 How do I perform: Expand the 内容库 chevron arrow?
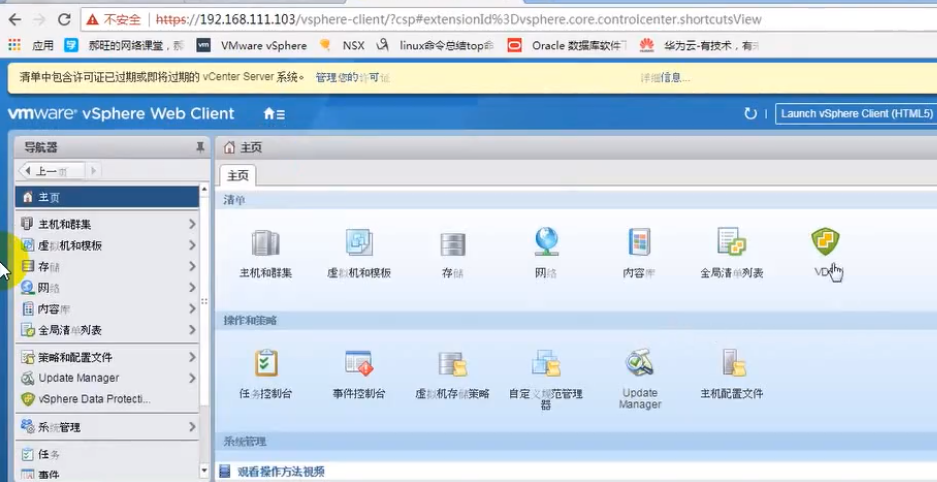tap(192, 309)
